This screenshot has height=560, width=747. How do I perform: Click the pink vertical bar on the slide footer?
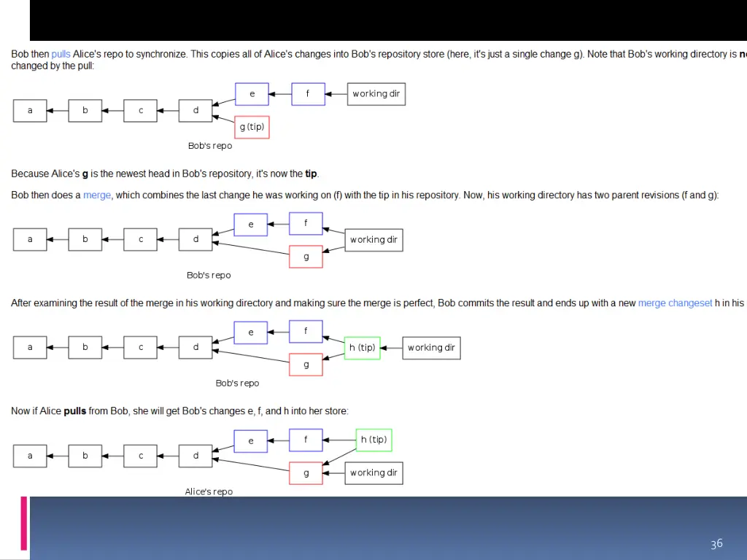pyautogui.click(x=24, y=524)
